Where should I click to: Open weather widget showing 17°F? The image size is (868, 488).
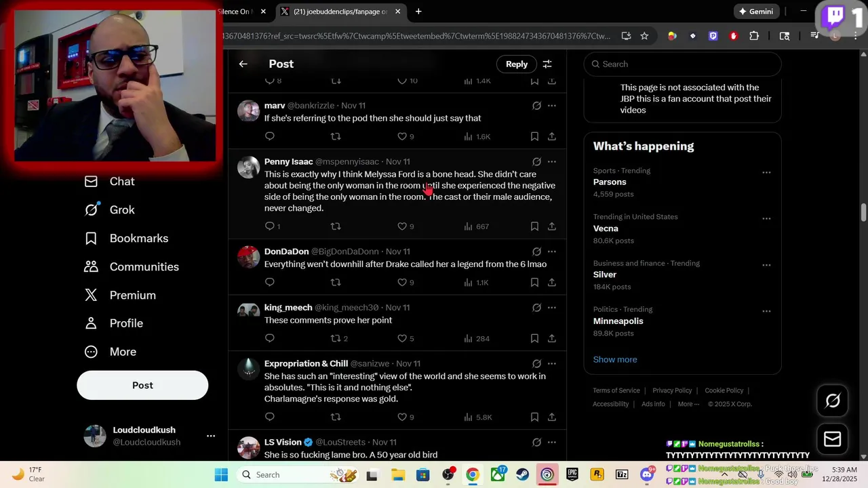28,474
